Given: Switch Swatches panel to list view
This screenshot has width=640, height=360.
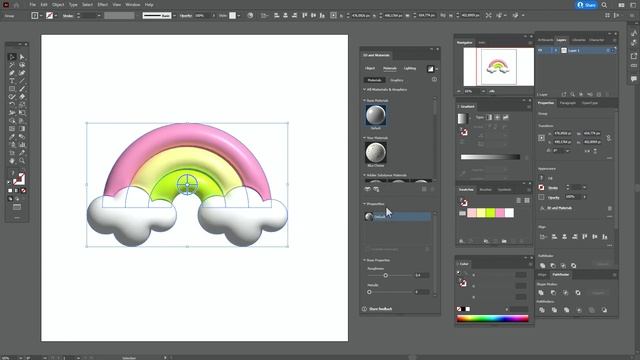Looking at the screenshot, I should [518, 200].
